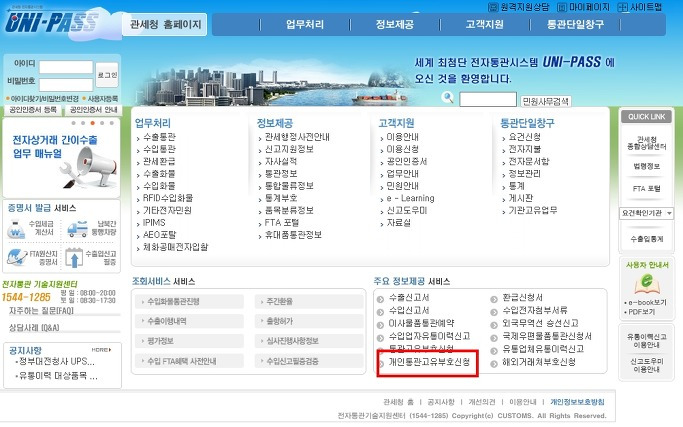Click 민원사무검색 button
683x427 pixels.
tap(546, 102)
